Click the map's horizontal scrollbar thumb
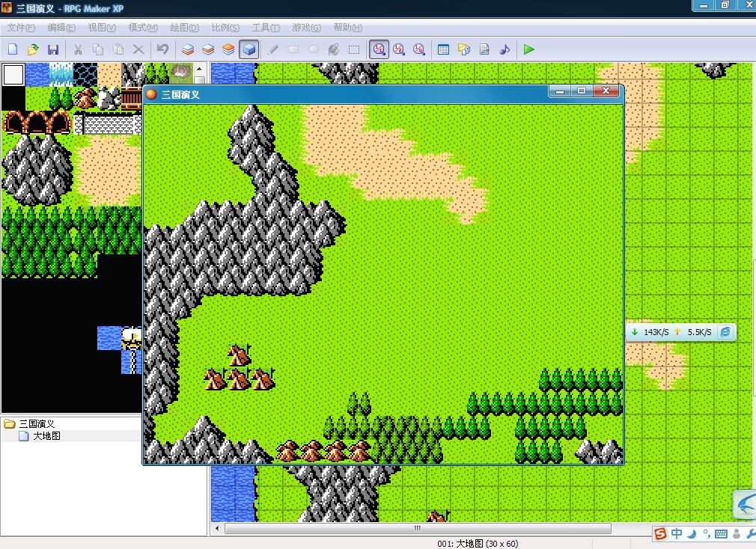Image resolution: width=756 pixels, height=549 pixels. coord(418,528)
